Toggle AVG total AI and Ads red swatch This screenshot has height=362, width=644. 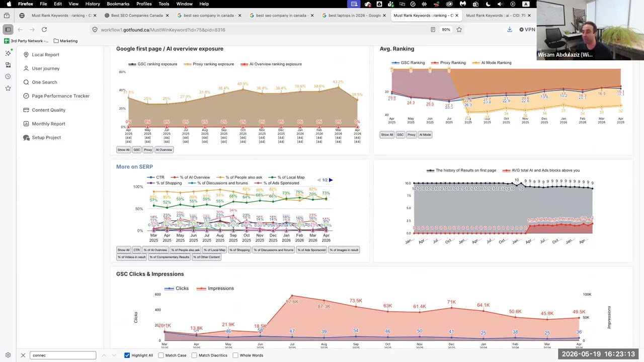coord(506,170)
